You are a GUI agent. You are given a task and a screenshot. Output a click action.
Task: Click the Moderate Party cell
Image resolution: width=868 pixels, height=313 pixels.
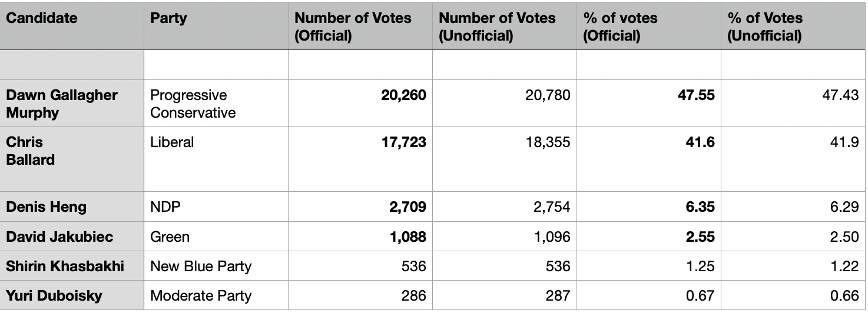pyautogui.click(x=216, y=295)
